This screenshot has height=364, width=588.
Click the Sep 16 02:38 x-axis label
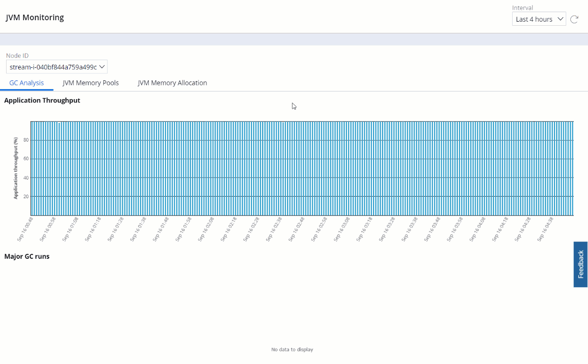[274, 229]
